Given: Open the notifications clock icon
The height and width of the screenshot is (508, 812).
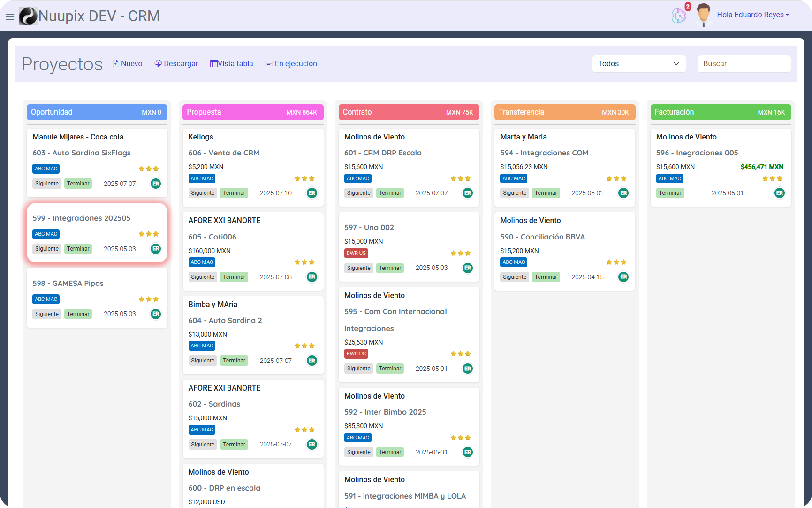Looking at the screenshot, I should coord(678,16).
